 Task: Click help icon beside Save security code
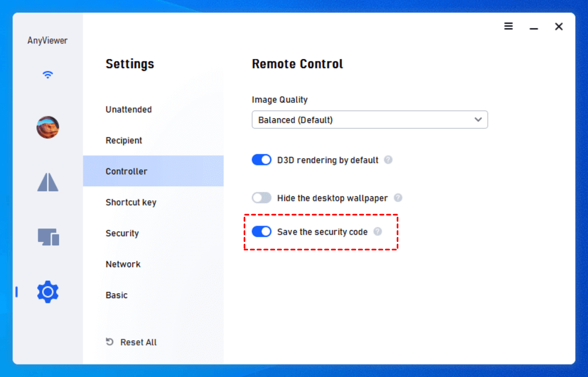pyautogui.click(x=378, y=231)
